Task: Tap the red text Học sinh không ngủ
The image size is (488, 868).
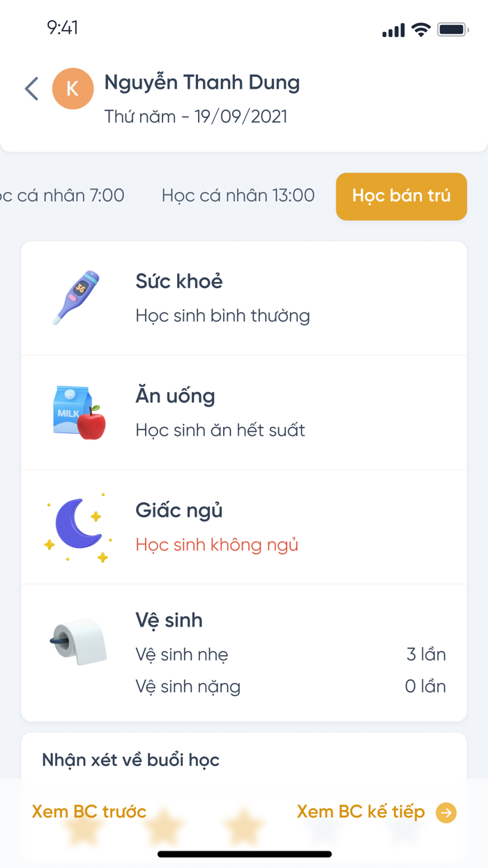Action: click(x=215, y=545)
